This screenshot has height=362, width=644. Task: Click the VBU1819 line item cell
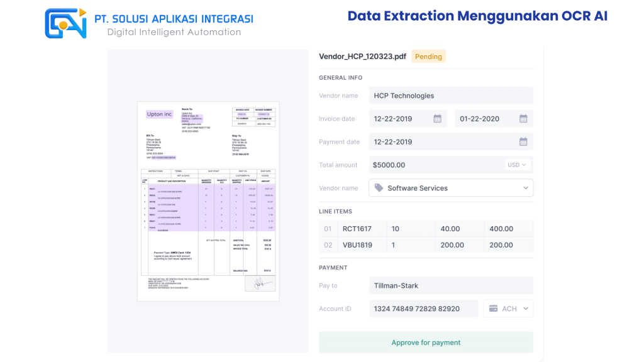(357, 245)
